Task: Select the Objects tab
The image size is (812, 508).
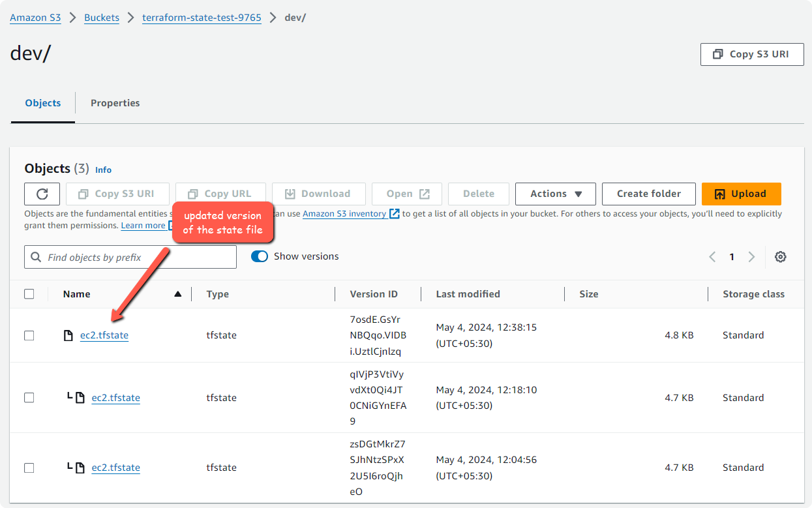Action: (42, 103)
